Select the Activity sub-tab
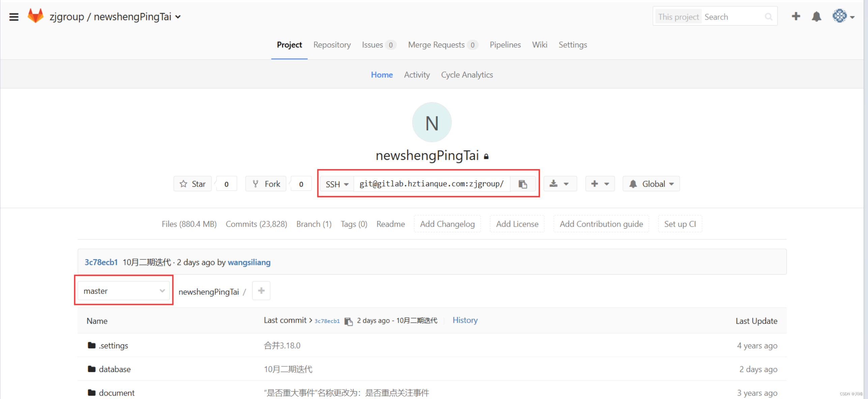Screen dimensions: 868x399 pyautogui.click(x=417, y=75)
